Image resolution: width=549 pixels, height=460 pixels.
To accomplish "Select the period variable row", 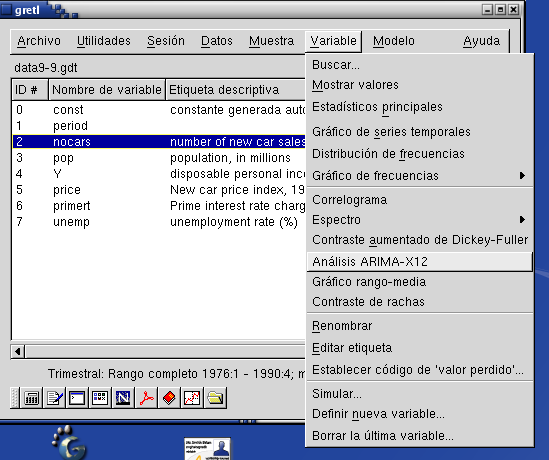I will tap(159, 126).
